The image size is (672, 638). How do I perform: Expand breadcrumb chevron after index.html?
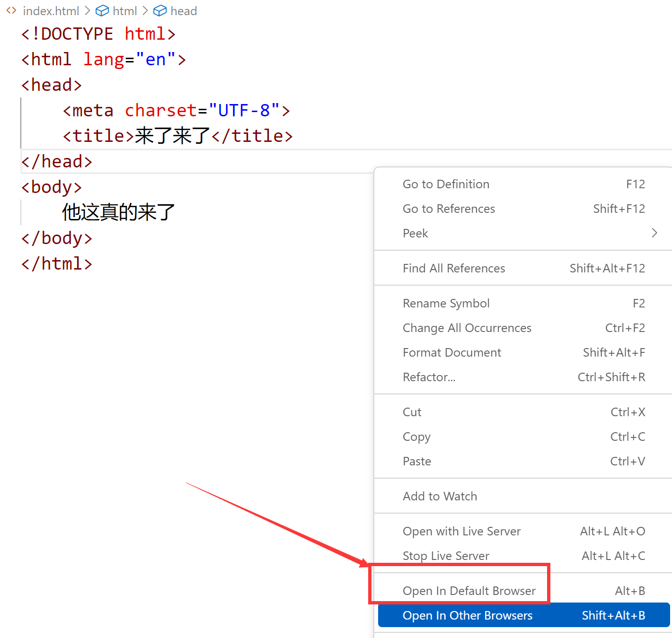click(x=88, y=10)
